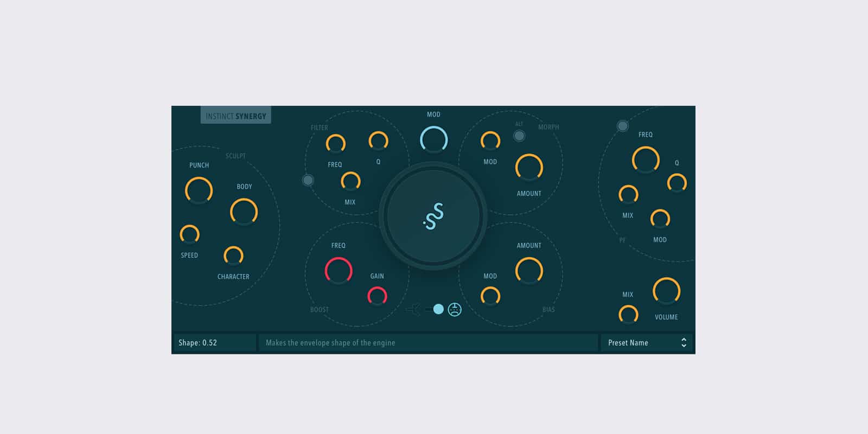Image resolution: width=868 pixels, height=434 pixels.
Task: Click the Body knob
Action: pyautogui.click(x=244, y=212)
